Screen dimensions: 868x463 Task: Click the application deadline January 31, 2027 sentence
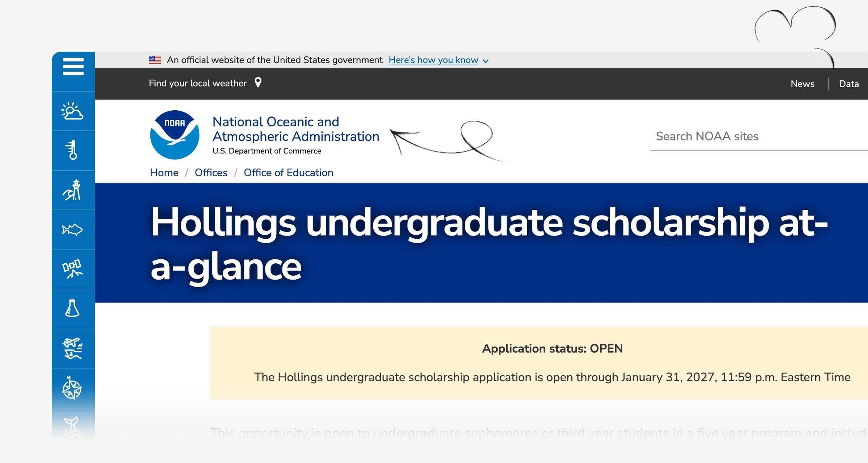click(552, 377)
